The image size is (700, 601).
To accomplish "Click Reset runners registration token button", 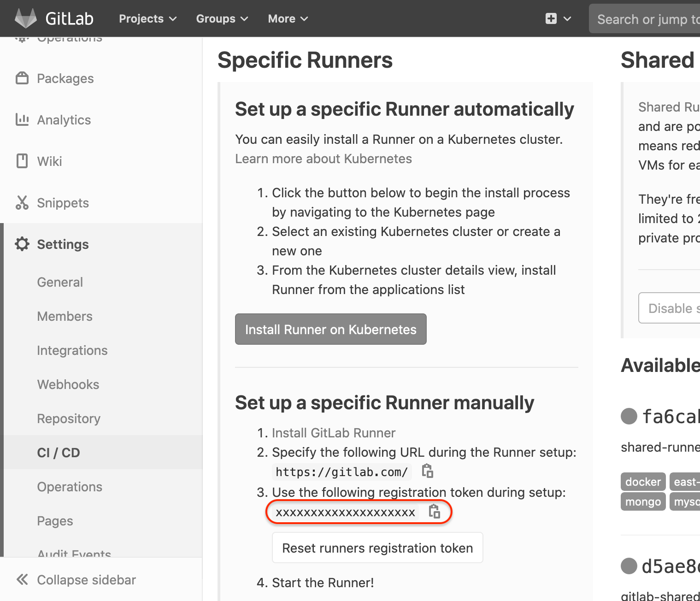I will point(377,548).
